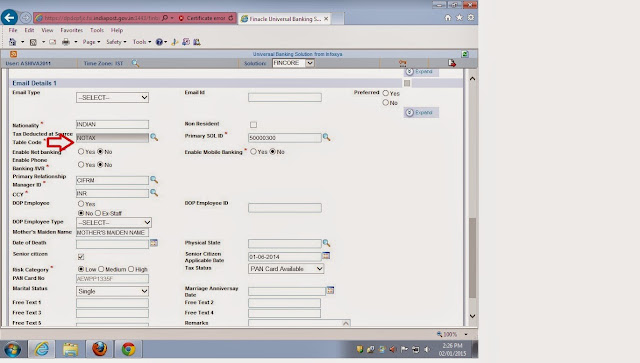Click the Email Id input field
Screen dimensions: 640x363
click(x=285, y=97)
